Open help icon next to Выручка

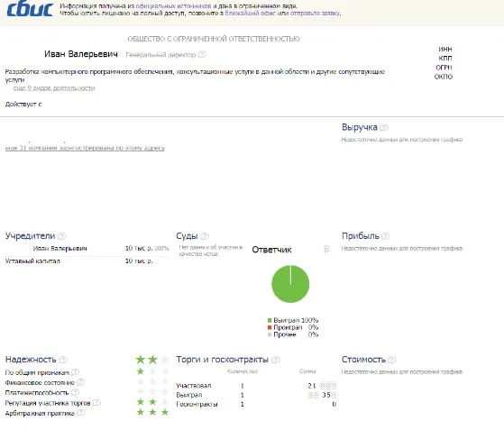[384, 128]
